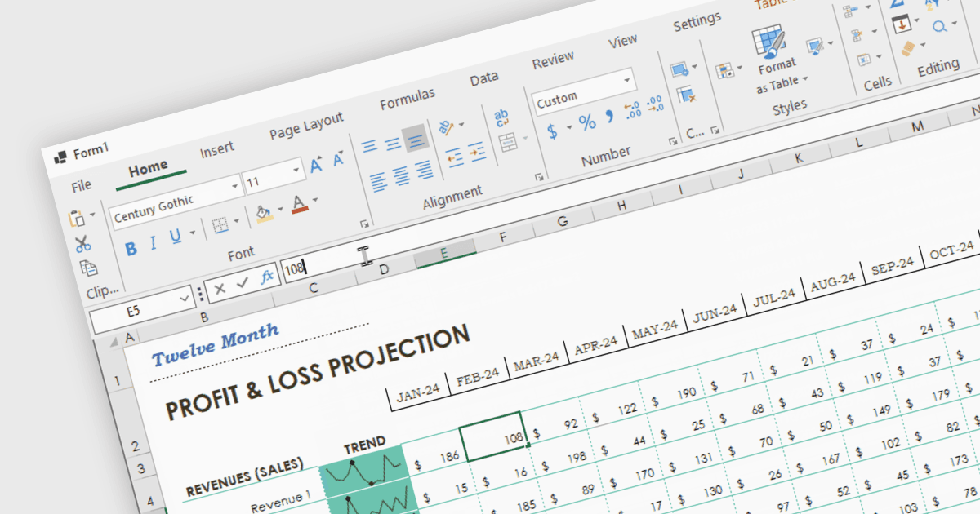Toggle Underline formatting

[175, 237]
